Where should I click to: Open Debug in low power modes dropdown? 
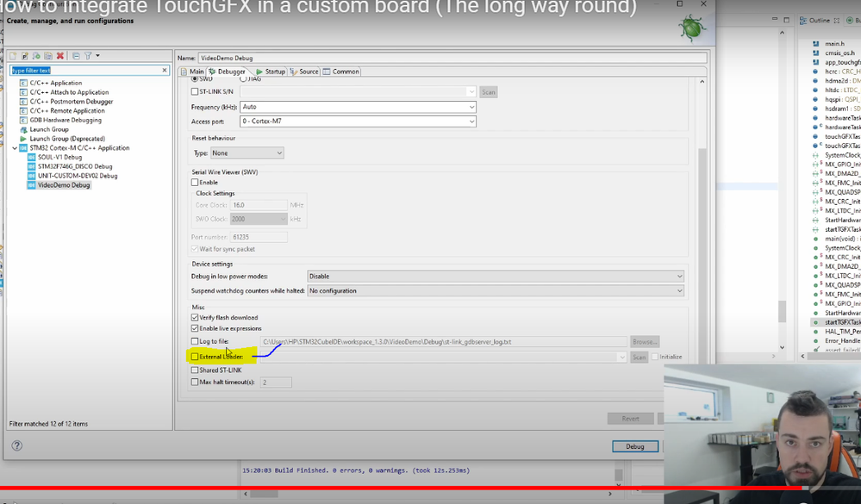tap(496, 277)
